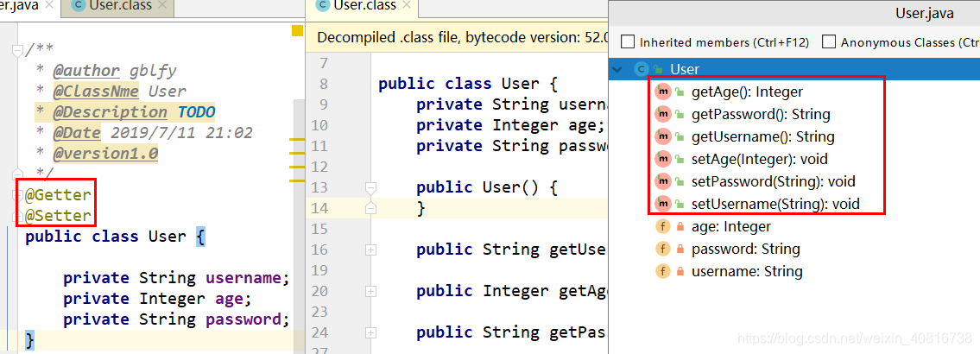
Task: Click the username field name in User.java
Action: (243, 278)
